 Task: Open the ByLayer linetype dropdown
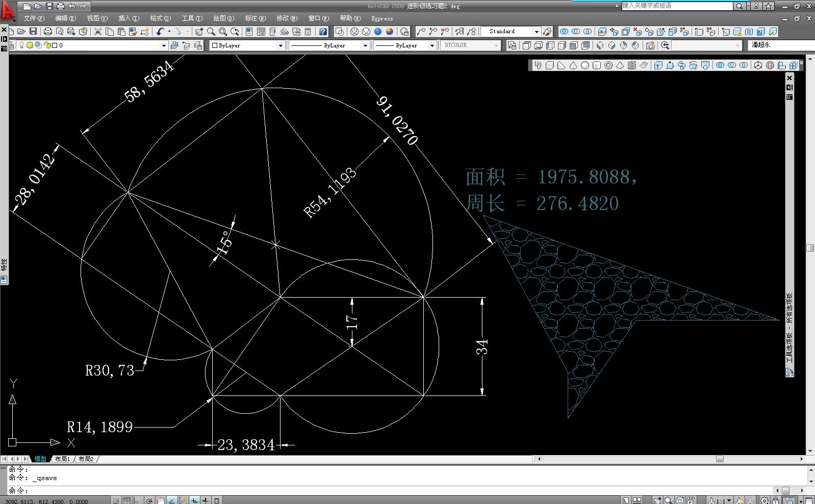point(365,45)
